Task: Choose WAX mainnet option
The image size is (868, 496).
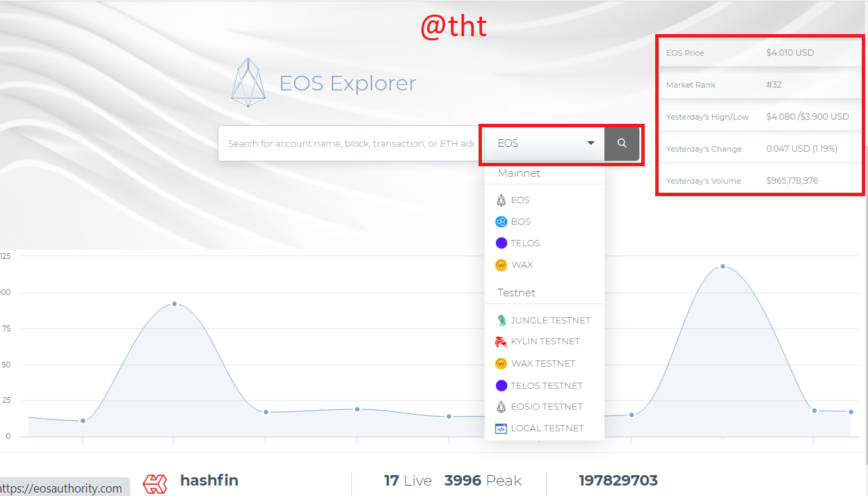Action: coord(522,265)
